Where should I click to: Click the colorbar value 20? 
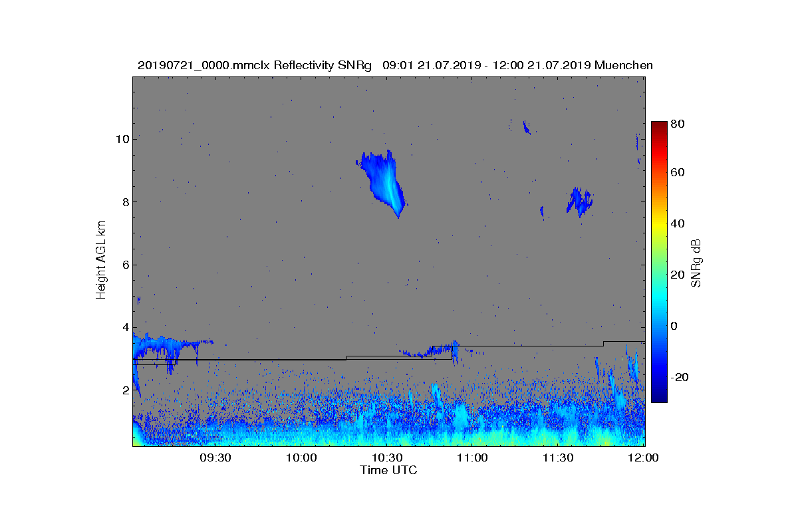coord(678,275)
